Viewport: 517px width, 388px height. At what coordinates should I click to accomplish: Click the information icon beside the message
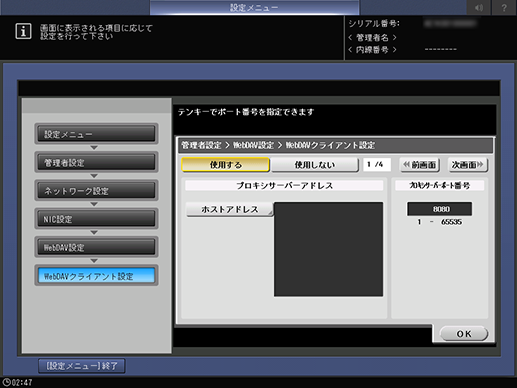(23, 32)
